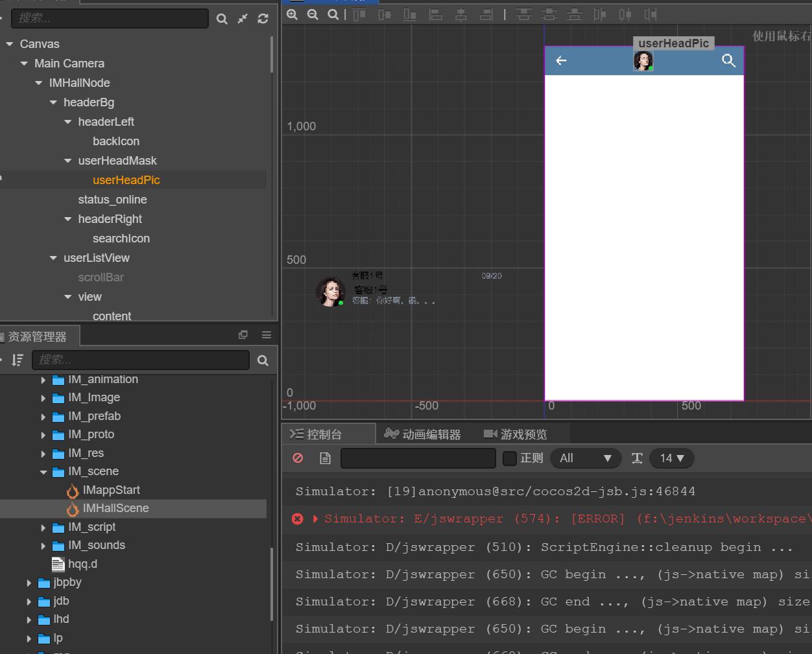Image resolution: width=812 pixels, height=654 pixels.
Task: Open assets panel hamburger menu
Action: [267, 334]
